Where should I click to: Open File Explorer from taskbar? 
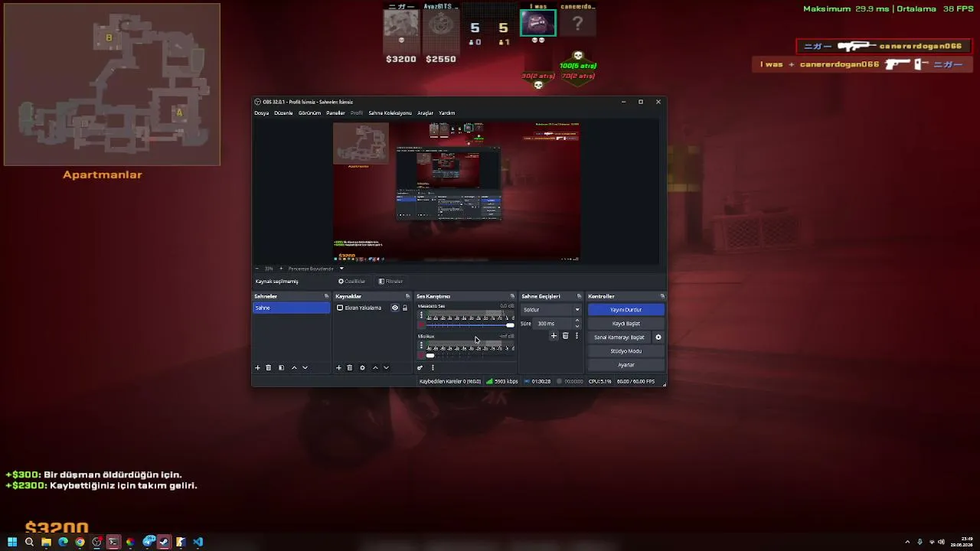coord(46,543)
